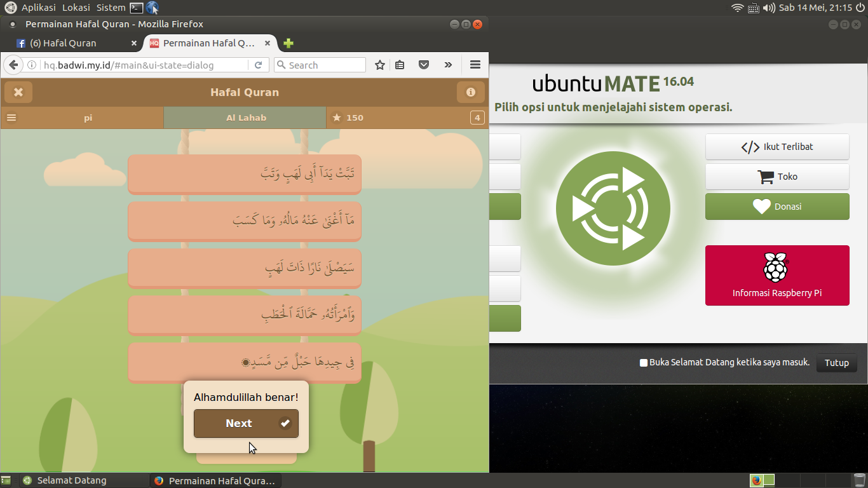This screenshot has width=868, height=488.
Task: Reload the page in Firefox
Action: [258, 65]
